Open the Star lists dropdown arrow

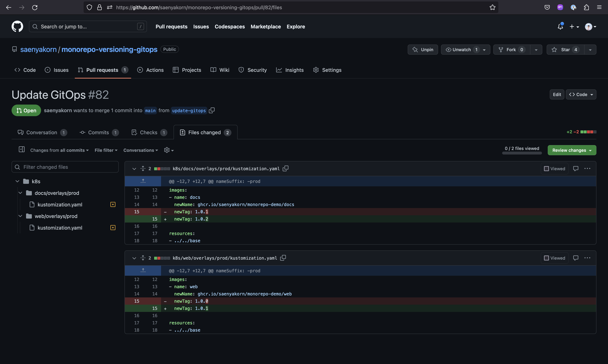click(590, 50)
